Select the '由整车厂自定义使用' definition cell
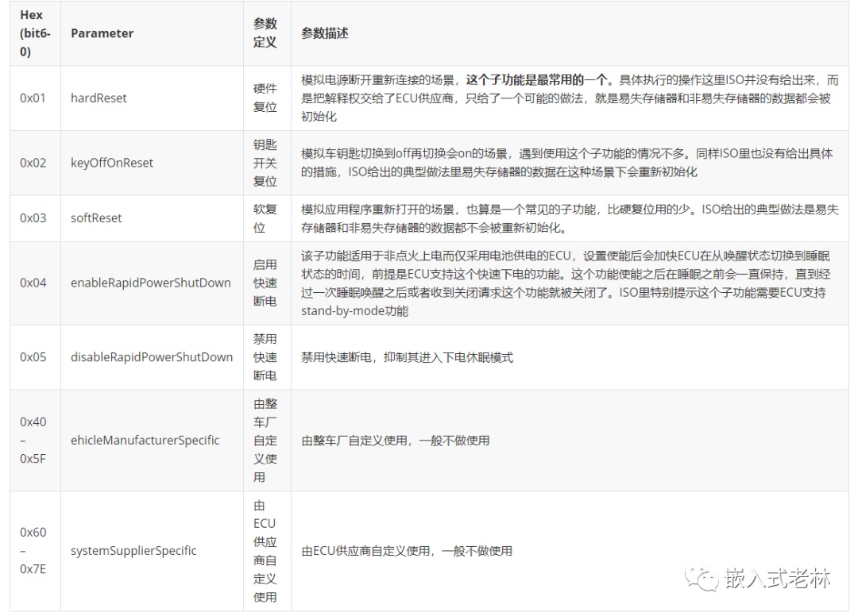Screen dimensions: 858x616 click(267, 440)
